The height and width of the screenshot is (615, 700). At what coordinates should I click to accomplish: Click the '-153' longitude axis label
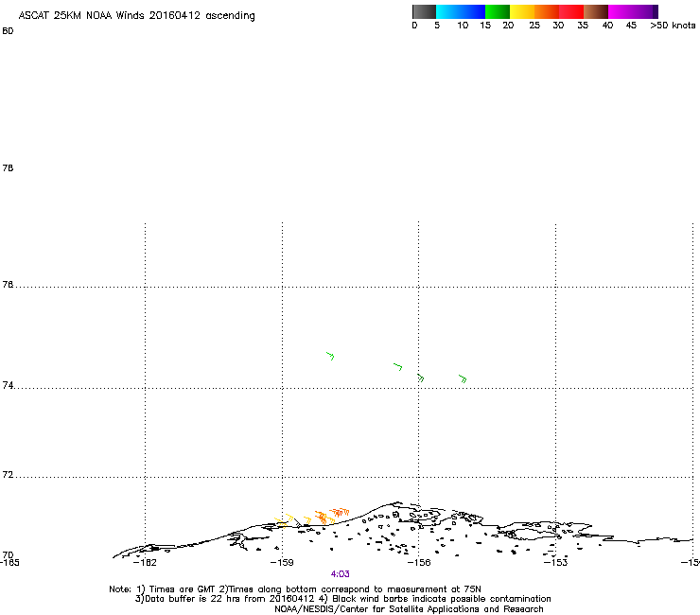coord(556,563)
